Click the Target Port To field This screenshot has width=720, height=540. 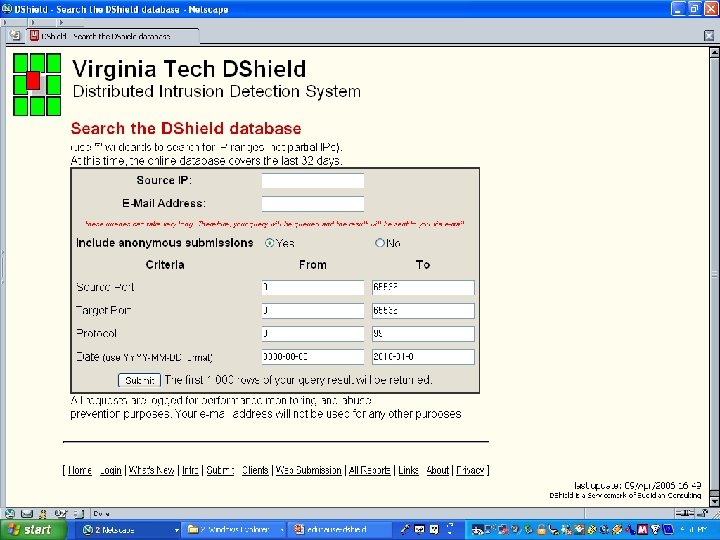[423, 311]
